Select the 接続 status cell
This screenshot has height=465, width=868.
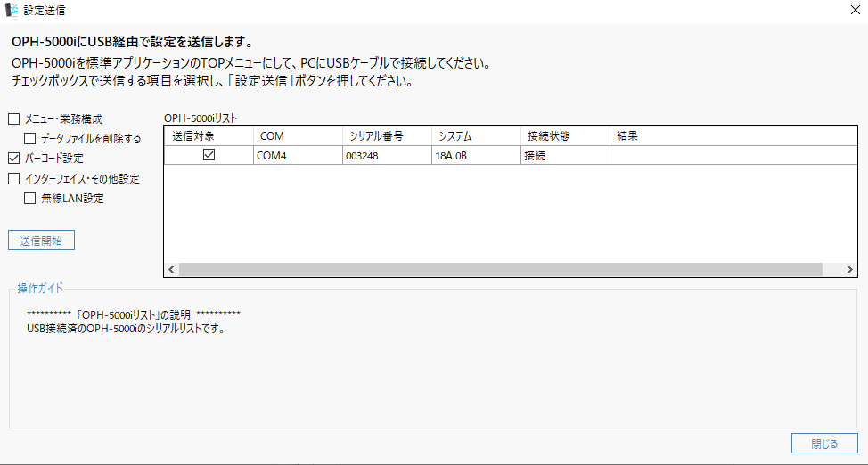565,156
